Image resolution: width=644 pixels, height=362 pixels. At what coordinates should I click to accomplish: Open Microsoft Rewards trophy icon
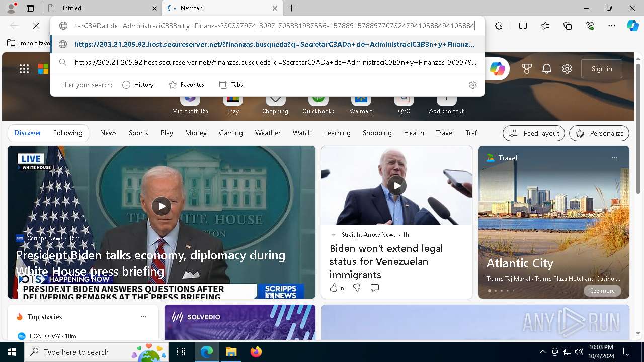pyautogui.click(x=527, y=69)
